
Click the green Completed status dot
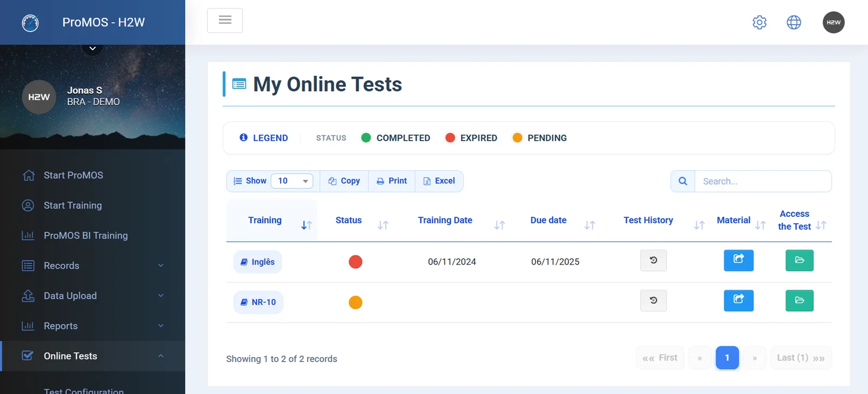click(366, 138)
